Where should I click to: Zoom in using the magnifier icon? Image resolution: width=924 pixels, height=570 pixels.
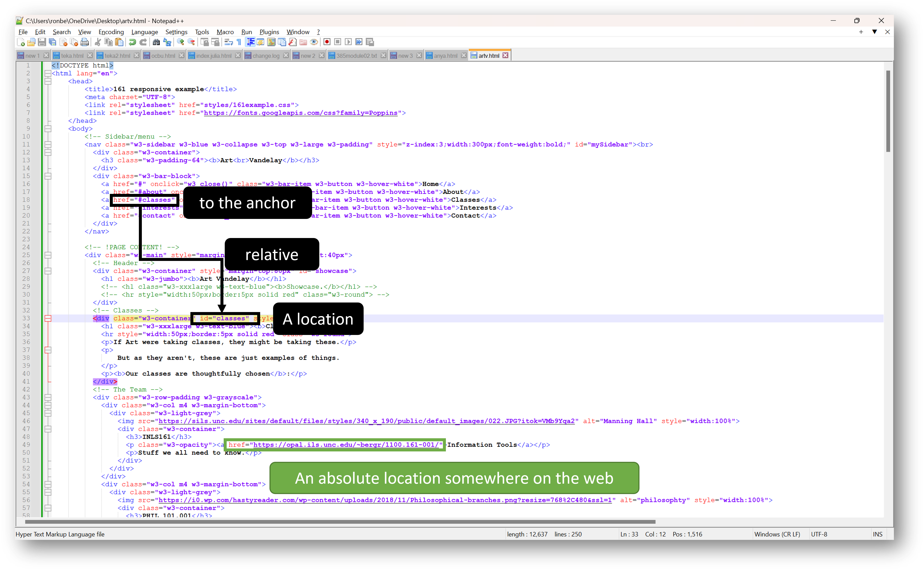pyautogui.click(x=180, y=42)
